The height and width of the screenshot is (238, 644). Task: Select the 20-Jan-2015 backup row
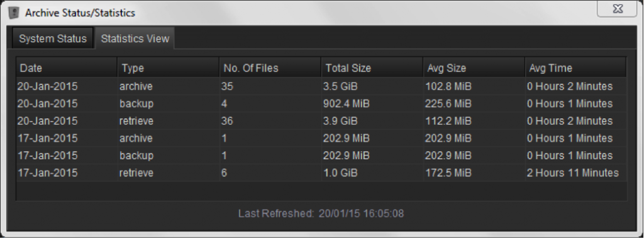click(321, 104)
